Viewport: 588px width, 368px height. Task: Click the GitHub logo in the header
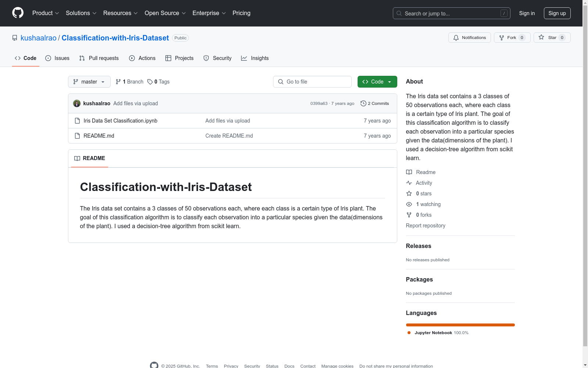pyautogui.click(x=18, y=13)
